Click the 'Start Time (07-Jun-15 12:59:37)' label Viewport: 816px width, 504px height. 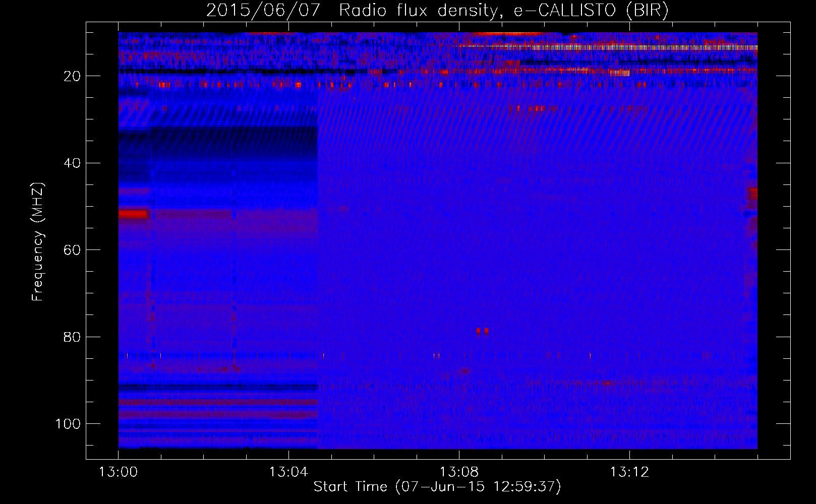[437, 487]
